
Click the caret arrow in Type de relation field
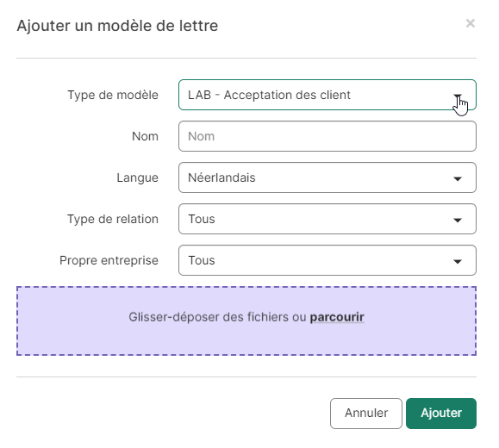point(458,221)
